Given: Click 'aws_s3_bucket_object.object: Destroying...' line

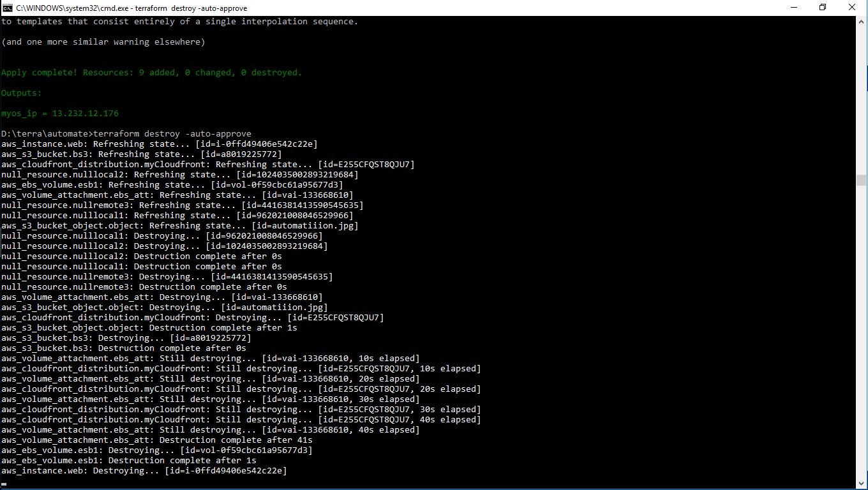Looking at the screenshot, I should click(165, 308).
